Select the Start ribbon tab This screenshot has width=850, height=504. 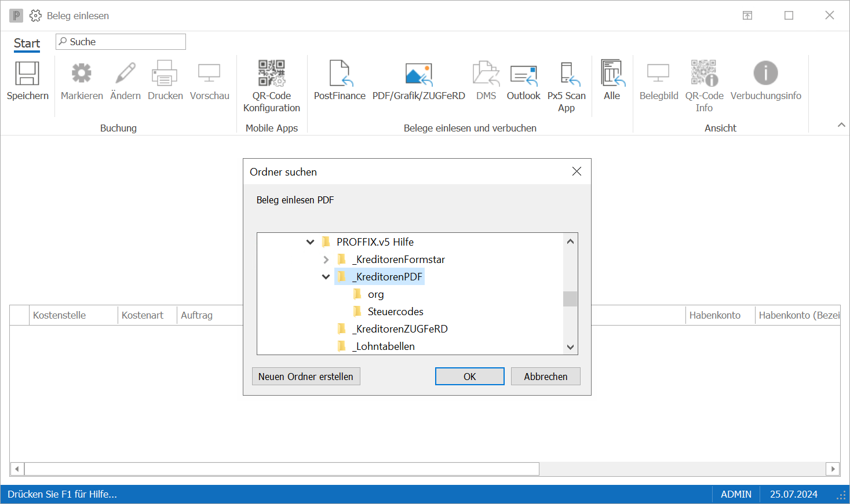coord(27,43)
